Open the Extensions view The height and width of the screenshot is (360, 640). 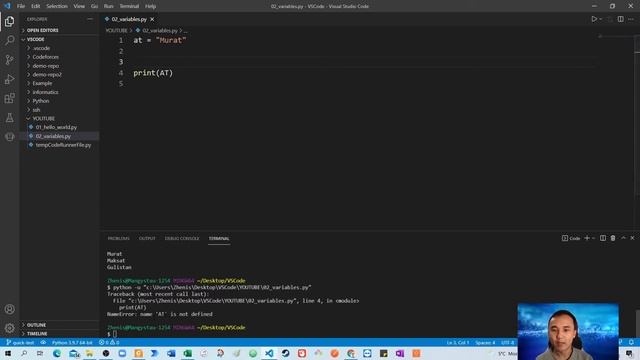9,98
